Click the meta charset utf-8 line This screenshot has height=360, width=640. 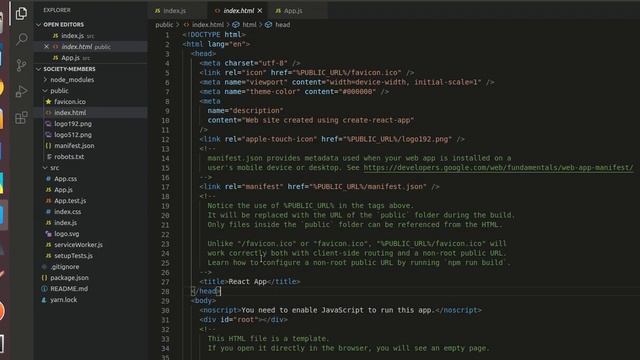tap(250, 63)
